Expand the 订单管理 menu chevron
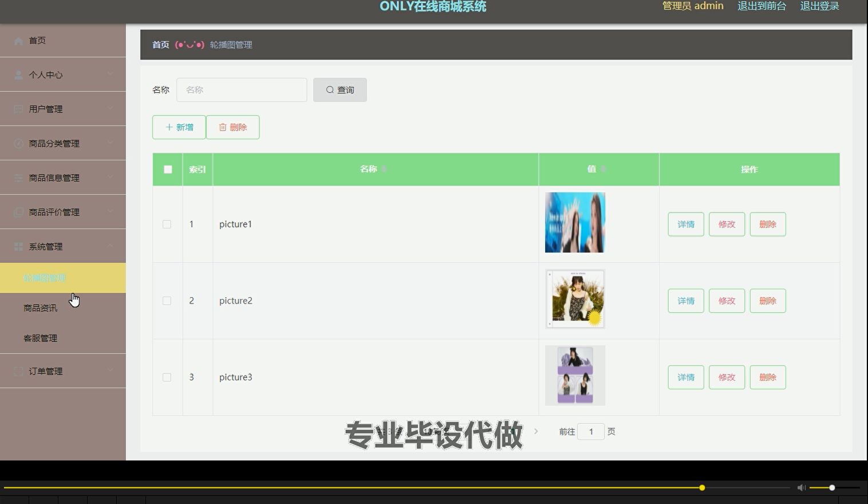 tap(110, 371)
